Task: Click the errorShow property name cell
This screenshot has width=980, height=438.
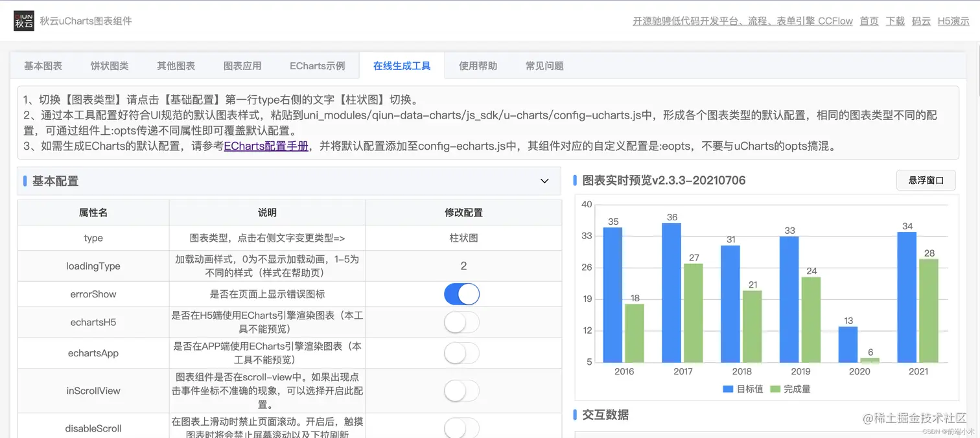Action: click(93, 294)
